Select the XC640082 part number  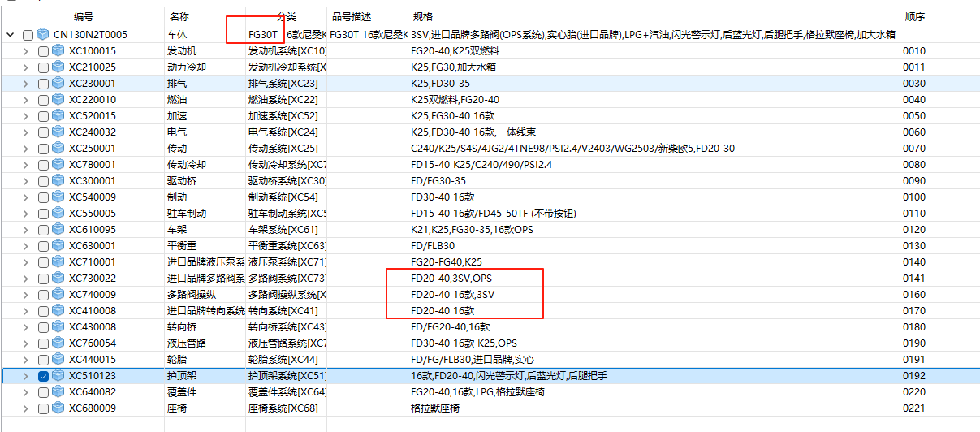(92, 392)
